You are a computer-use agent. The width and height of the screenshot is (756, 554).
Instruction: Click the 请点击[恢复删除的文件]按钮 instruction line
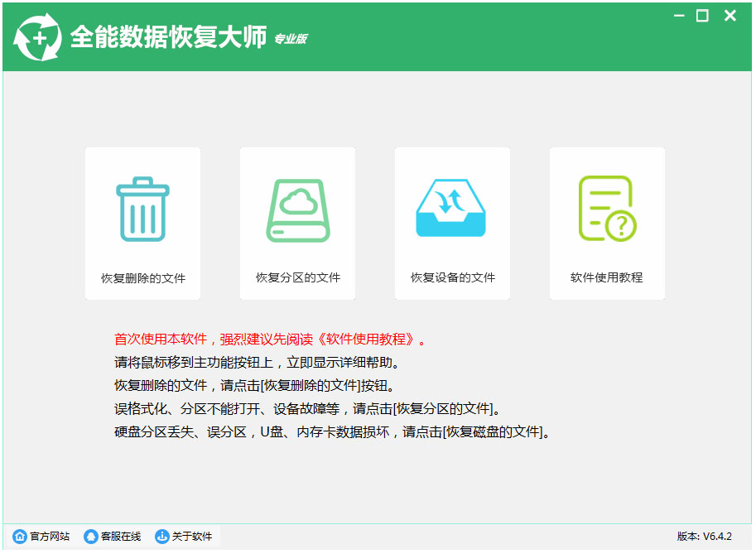tap(254, 386)
